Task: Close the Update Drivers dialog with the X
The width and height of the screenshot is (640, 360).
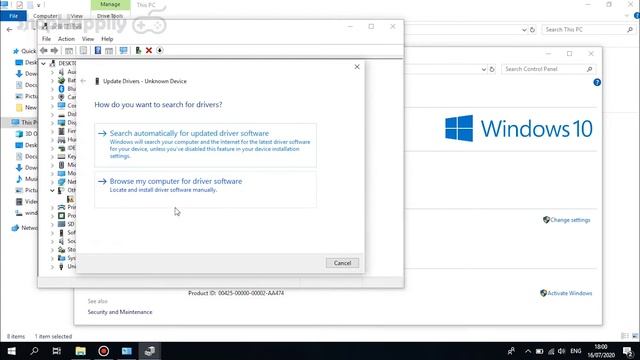Action: (357, 67)
